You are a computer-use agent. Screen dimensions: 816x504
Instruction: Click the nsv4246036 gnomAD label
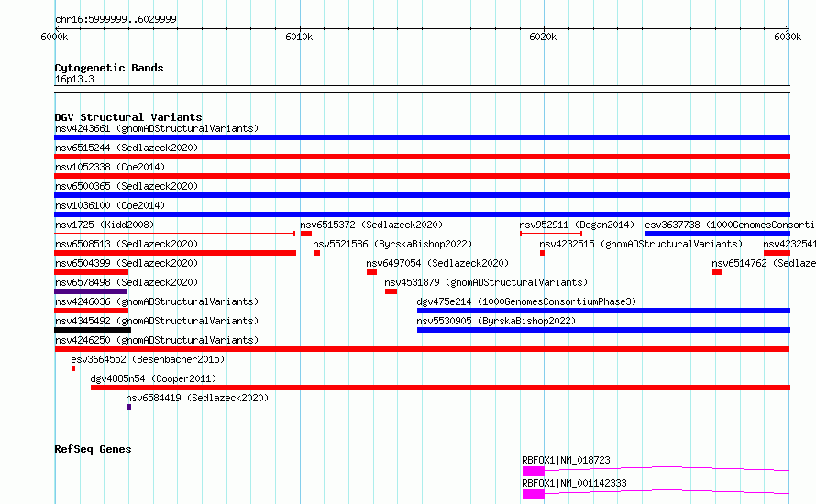coord(157,301)
